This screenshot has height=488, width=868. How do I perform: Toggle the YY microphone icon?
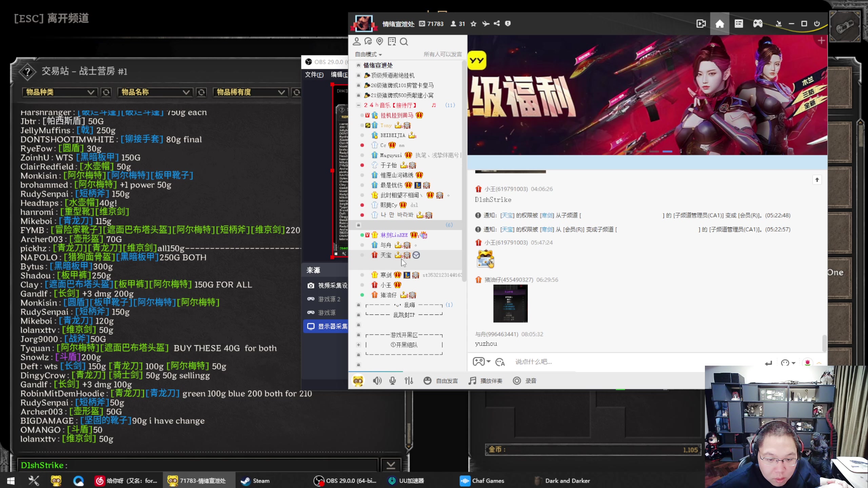393,381
